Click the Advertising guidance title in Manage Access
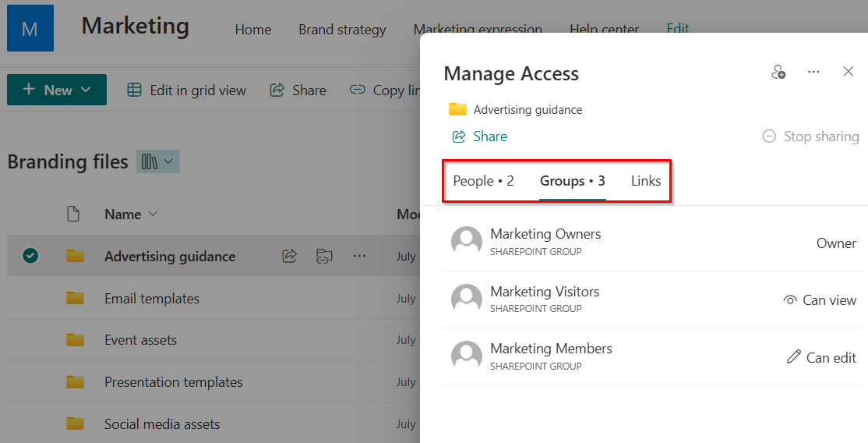868x443 pixels. coord(528,110)
